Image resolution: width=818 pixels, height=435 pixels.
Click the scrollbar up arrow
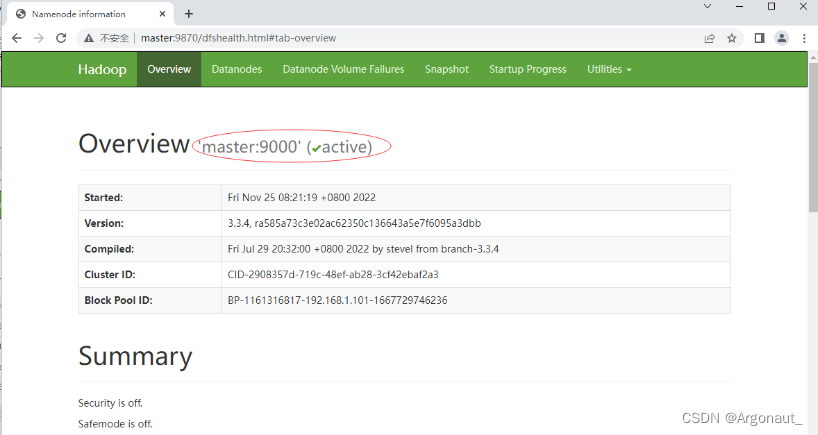coord(813,57)
